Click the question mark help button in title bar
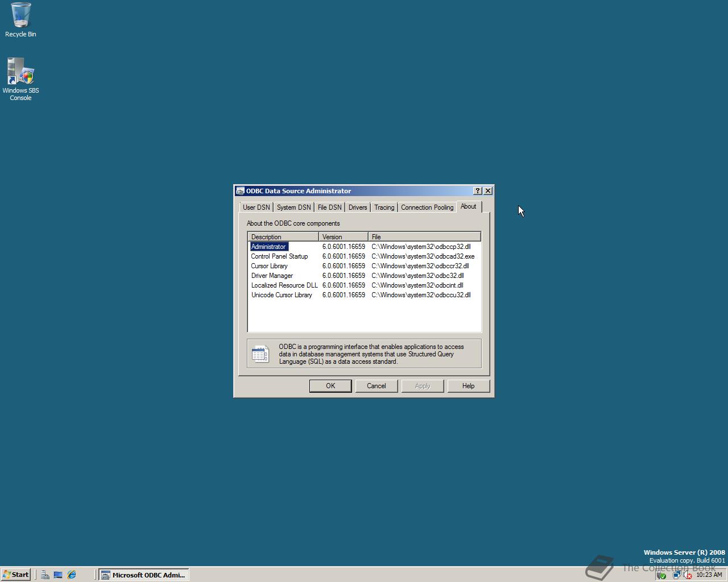Viewport: 728px width, 582px height. coord(478,191)
